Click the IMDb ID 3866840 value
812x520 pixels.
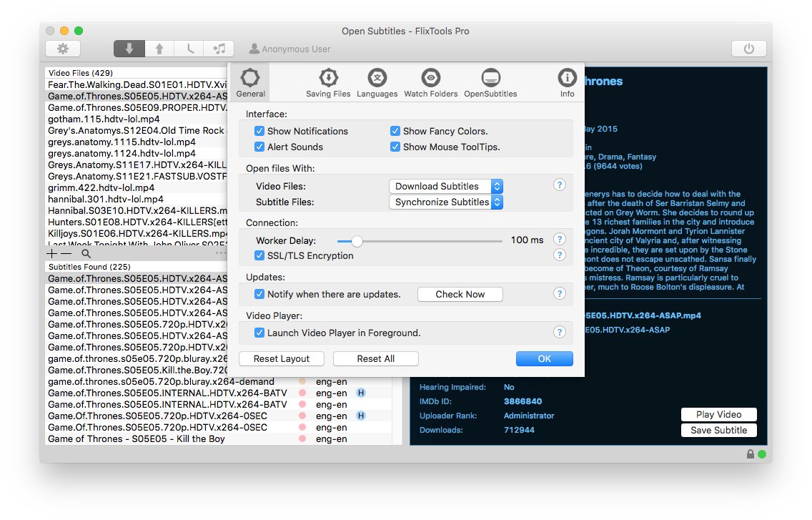coord(523,401)
